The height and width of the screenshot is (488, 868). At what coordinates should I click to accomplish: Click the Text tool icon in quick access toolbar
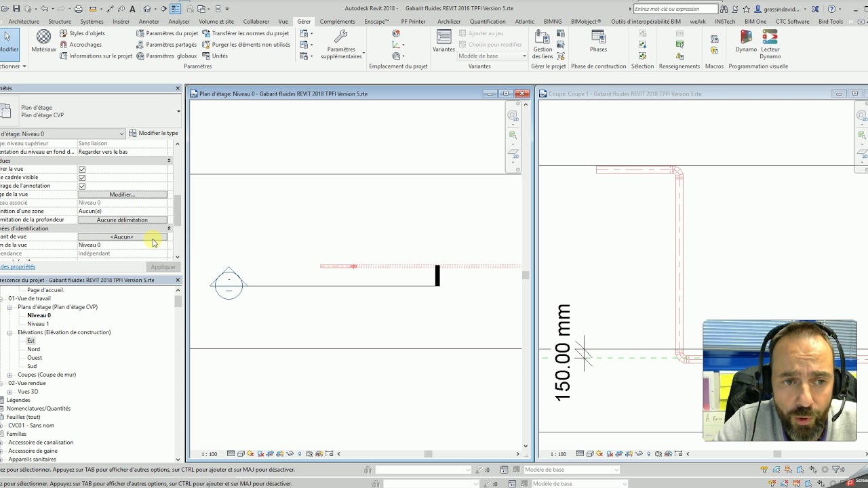click(132, 9)
